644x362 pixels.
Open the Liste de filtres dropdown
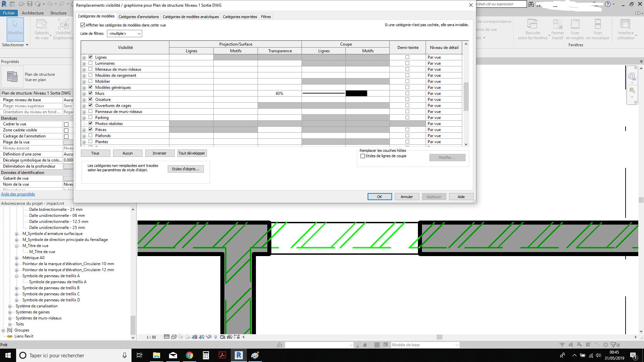tap(124, 34)
